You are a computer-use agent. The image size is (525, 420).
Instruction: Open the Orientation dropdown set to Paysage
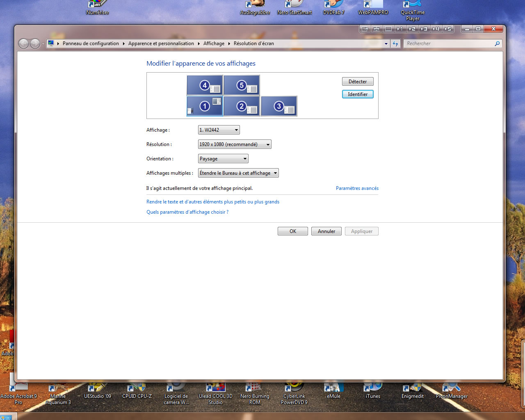point(223,159)
